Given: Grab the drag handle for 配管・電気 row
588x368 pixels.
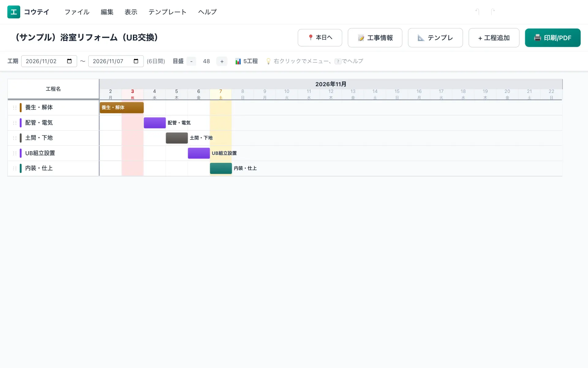Looking at the screenshot, I should point(15,123).
